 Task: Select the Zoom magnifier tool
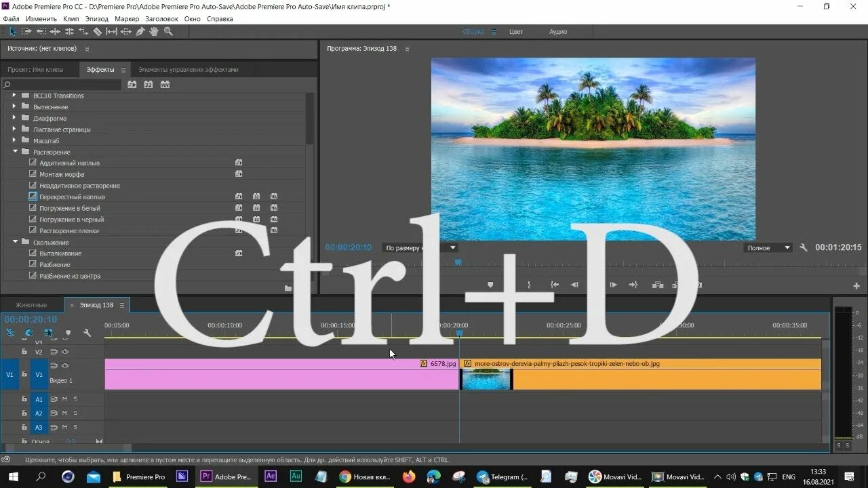point(168,31)
